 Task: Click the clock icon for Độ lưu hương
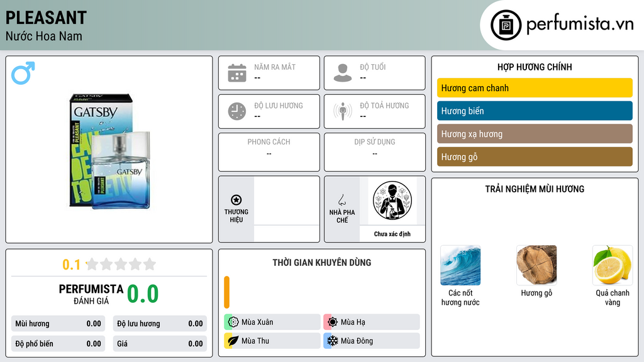tap(237, 111)
